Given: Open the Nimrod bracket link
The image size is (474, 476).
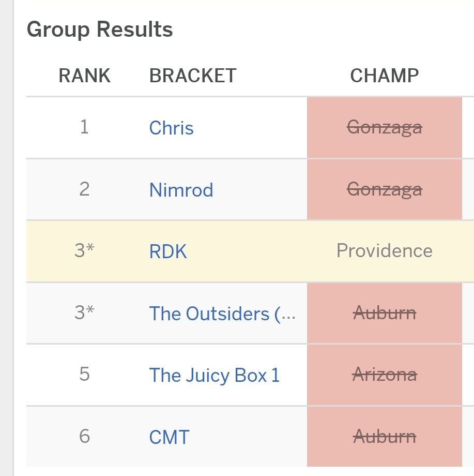Looking at the screenshot, I should (x=181, y=190).
